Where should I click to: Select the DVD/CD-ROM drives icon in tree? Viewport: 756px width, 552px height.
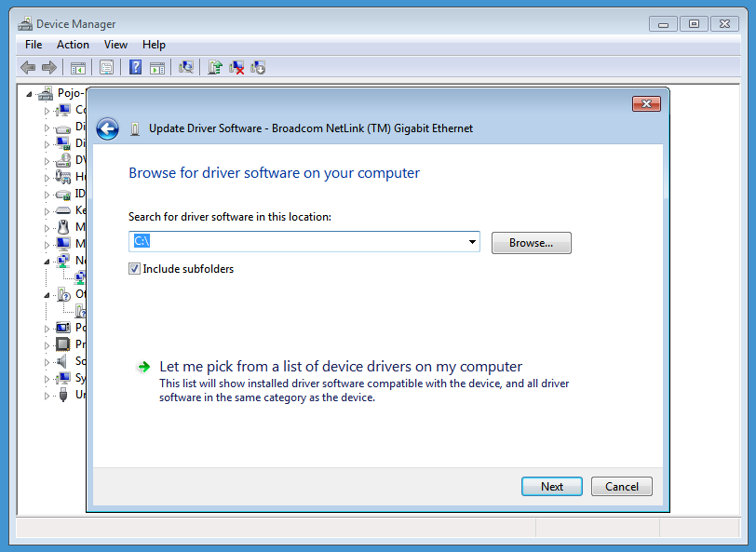(63, 160)
